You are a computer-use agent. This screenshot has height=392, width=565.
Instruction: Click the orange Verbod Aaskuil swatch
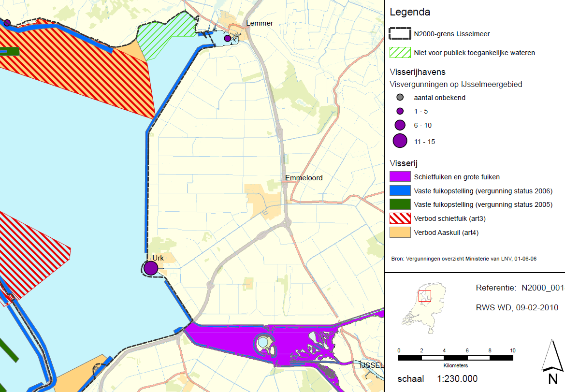point(400,232)
